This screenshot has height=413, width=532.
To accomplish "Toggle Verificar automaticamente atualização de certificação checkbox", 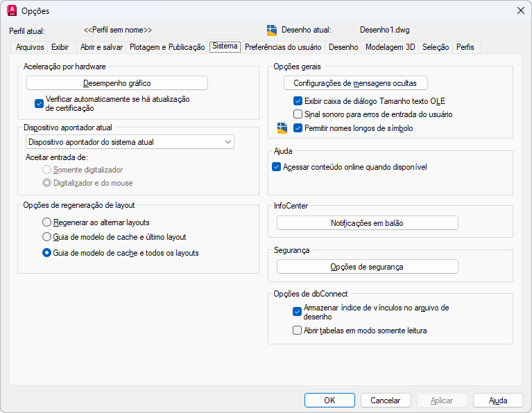I will coord(40,104).
